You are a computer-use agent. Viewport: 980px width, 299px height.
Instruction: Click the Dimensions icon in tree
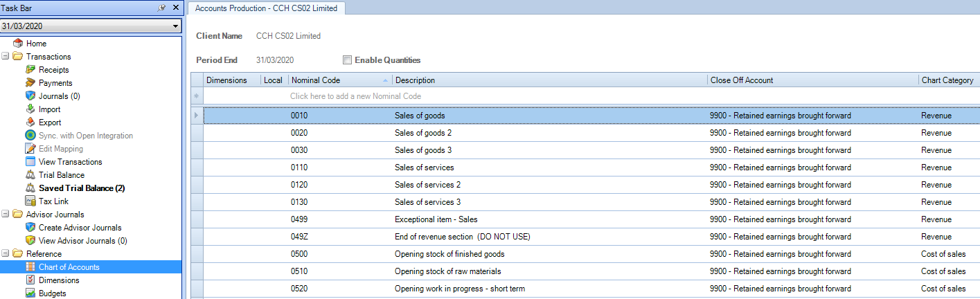(x=30, y=280)
